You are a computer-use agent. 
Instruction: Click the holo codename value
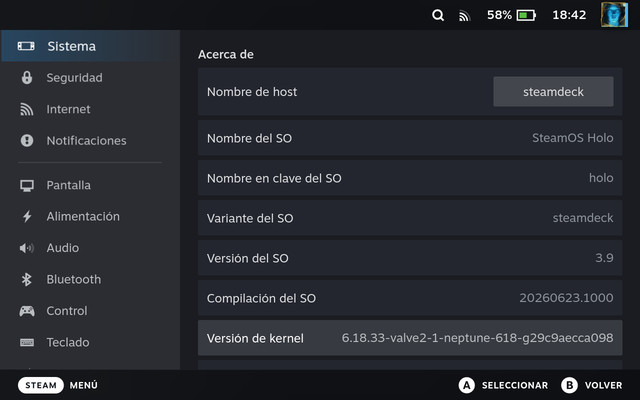tap(601, 178)
